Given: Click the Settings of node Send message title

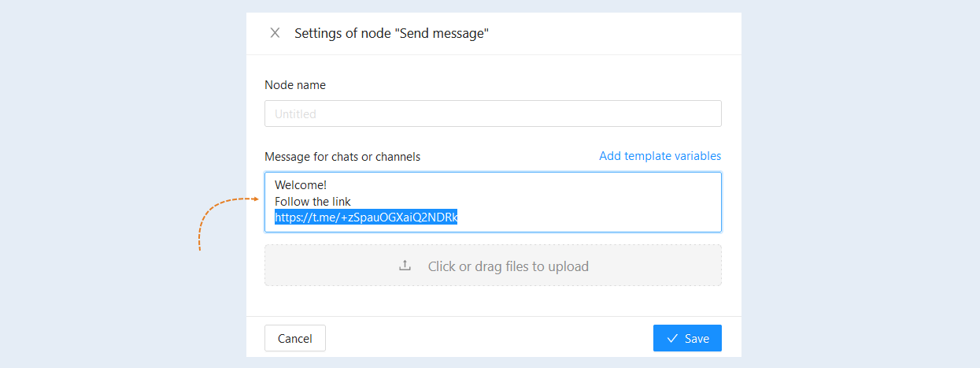Looking at the screenshot, I should tap(392, 33).
